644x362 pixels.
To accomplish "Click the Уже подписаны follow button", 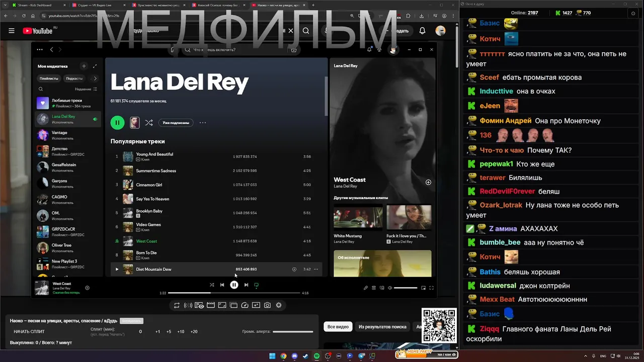I will click(x=176, y=123).
